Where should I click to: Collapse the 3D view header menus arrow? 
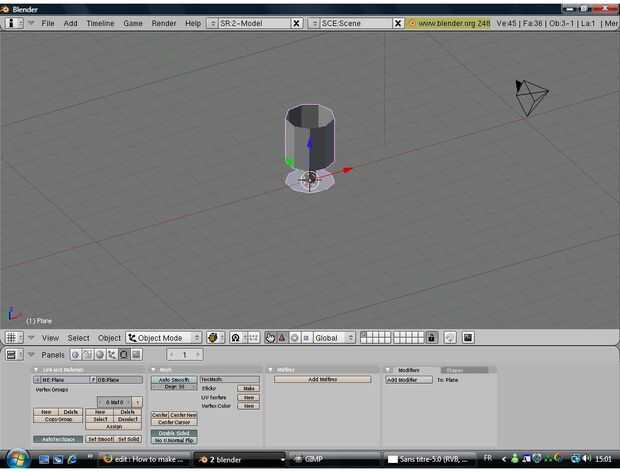[32, 338]
